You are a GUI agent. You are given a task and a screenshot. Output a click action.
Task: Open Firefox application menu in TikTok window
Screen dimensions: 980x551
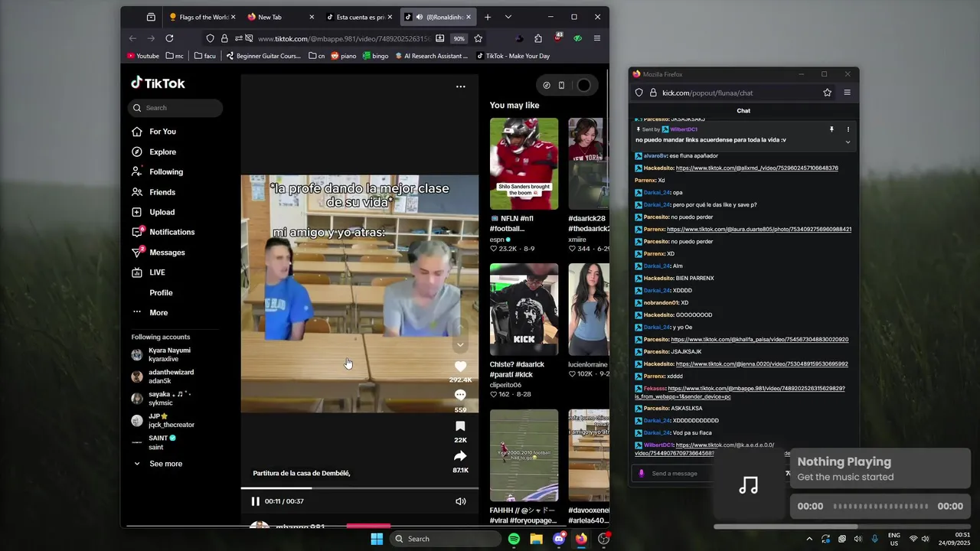pos(597,38)
